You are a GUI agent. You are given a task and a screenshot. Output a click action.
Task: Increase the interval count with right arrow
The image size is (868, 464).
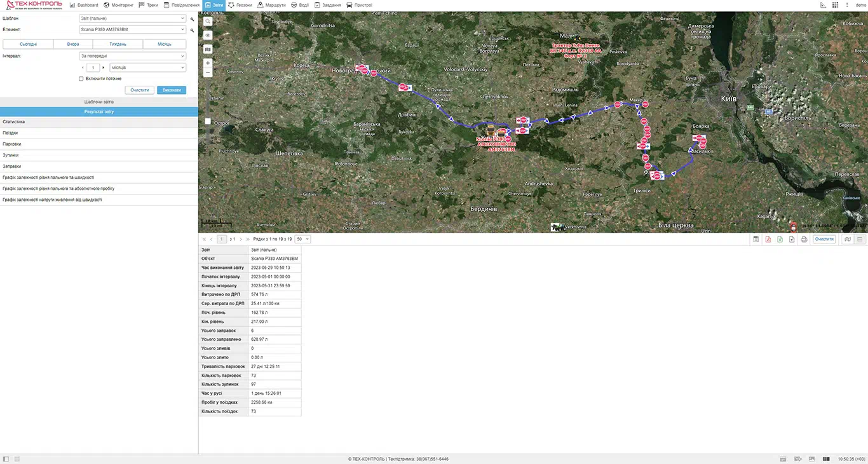pyautogui.click(x=104, y=67)
